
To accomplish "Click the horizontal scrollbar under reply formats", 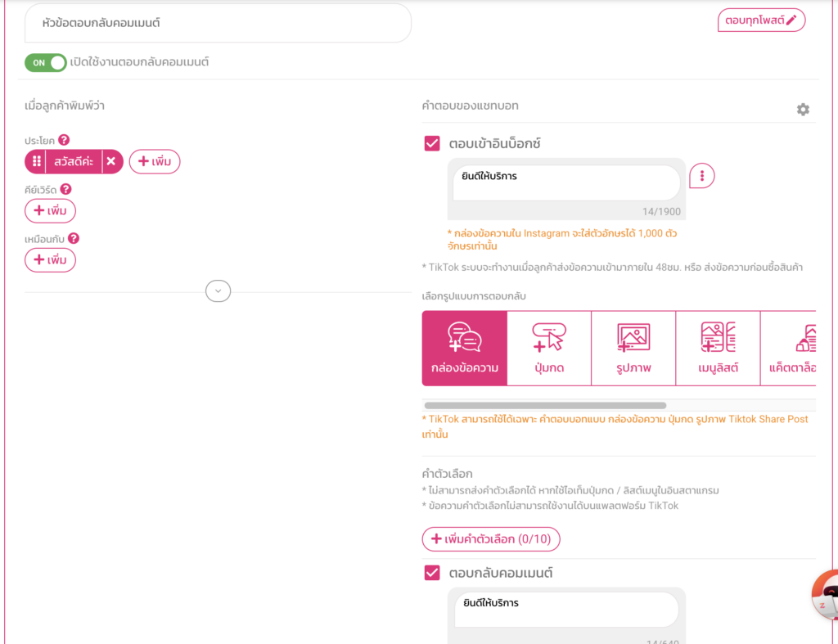I will tap(545, 405).
